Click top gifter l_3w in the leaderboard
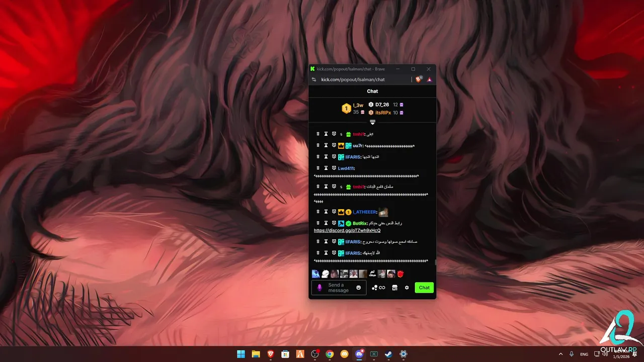 click(x=358, y=105)
